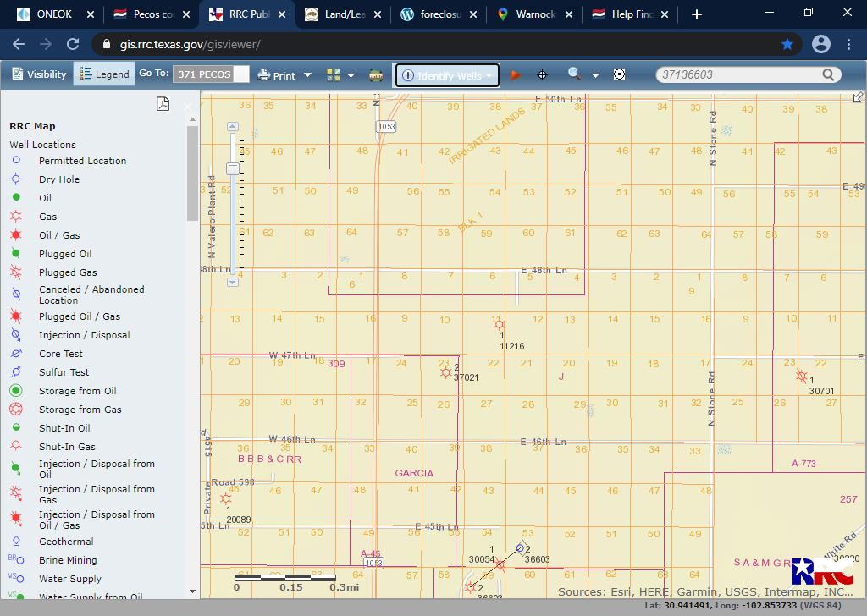Screen dimensions: 867x616
Task: Activate the crosshair locate tool
Action: 542,74
